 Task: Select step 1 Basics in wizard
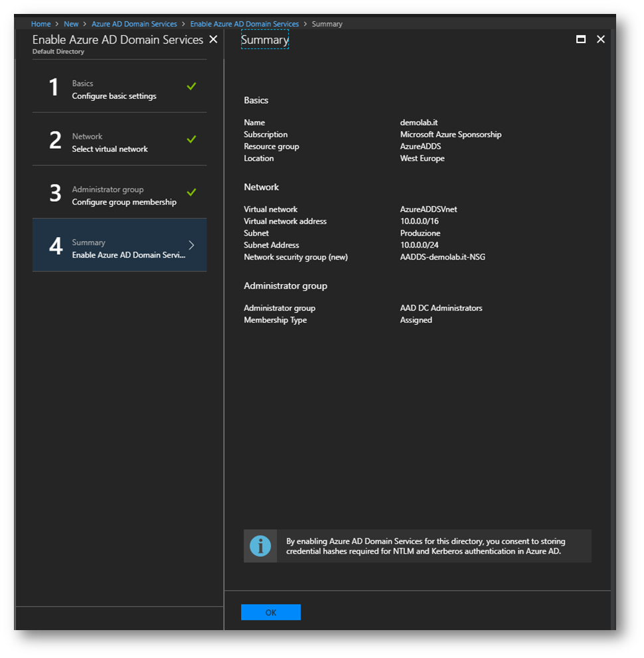(119, 86)
